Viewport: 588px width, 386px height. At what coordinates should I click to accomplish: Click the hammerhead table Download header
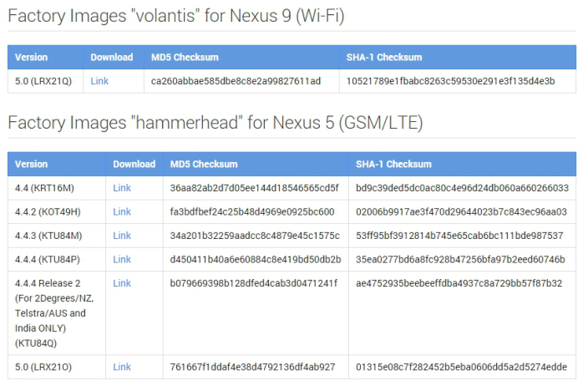134,165
